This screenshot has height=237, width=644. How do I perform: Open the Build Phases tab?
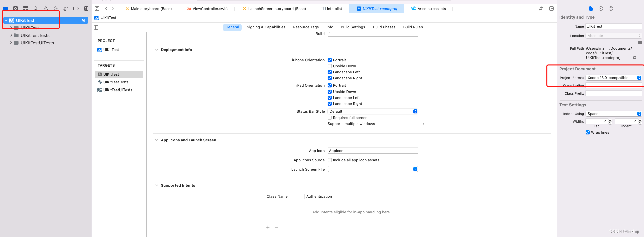pyautogui.click(x=384, y=27)
